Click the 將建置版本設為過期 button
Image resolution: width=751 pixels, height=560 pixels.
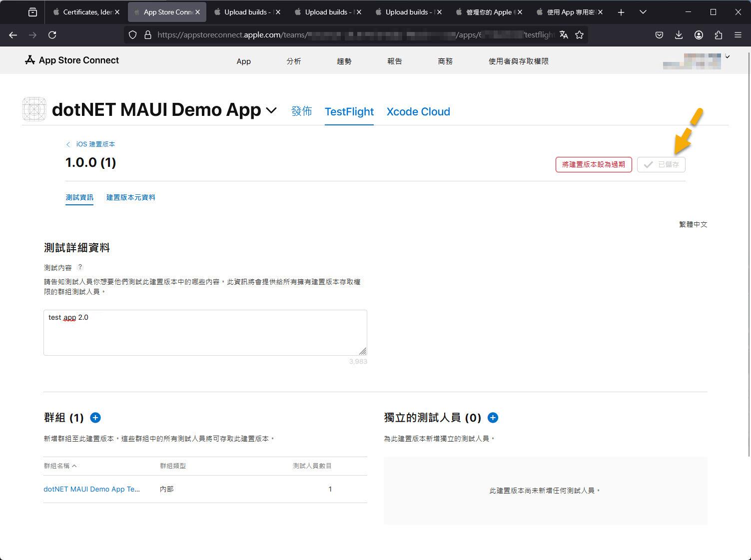point(594,164)
